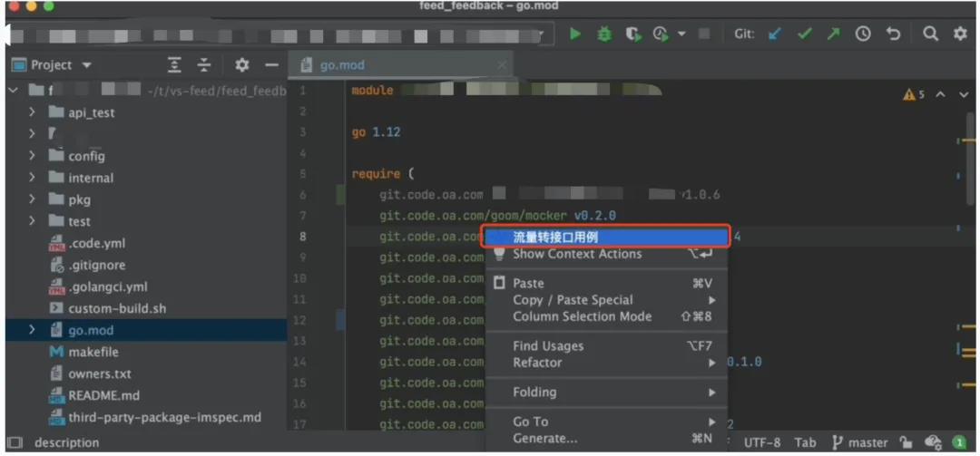Click the rollback undo arrow icon
This screenshot has height=456, width=980.
[x=894, y=34]
